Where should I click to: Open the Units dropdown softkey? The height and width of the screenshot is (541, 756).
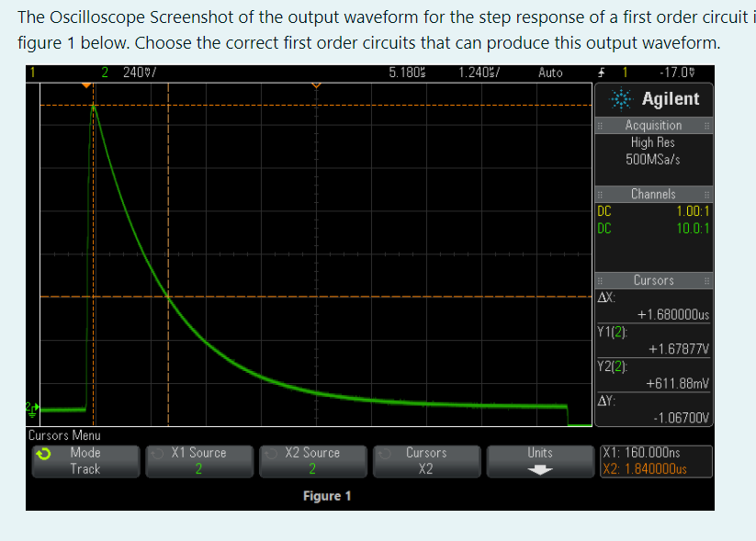pos(540,461)
